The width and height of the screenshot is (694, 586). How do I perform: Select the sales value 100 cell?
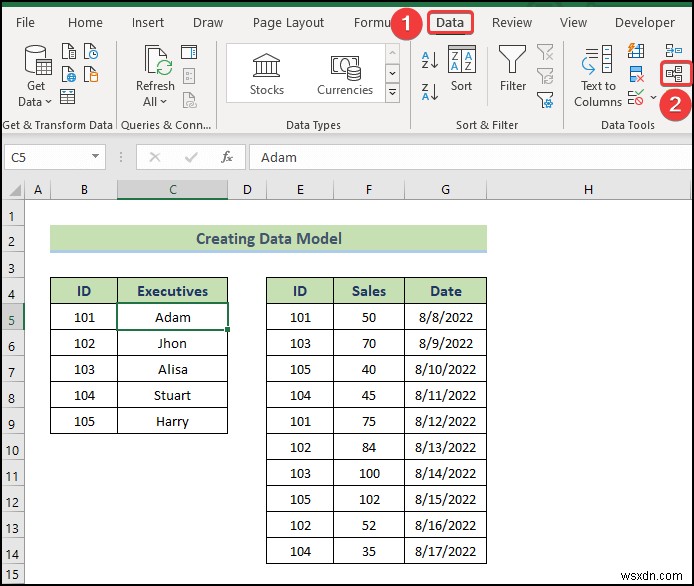369,473
